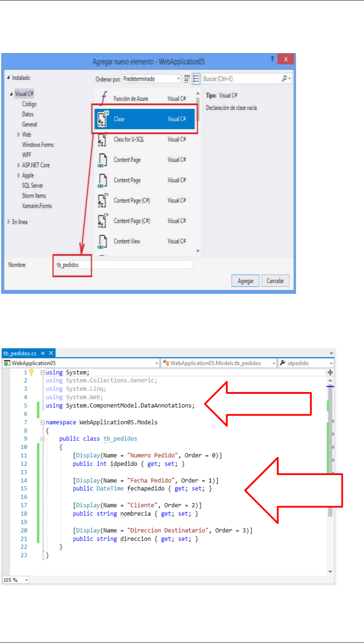Select the WPF category
Viewport: 364px width, 643px height.
click(x=26, y=155)
